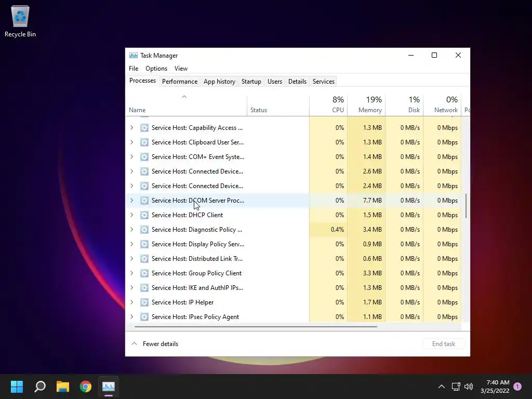Click Task Manager taskbar icon

click(109, 387)
